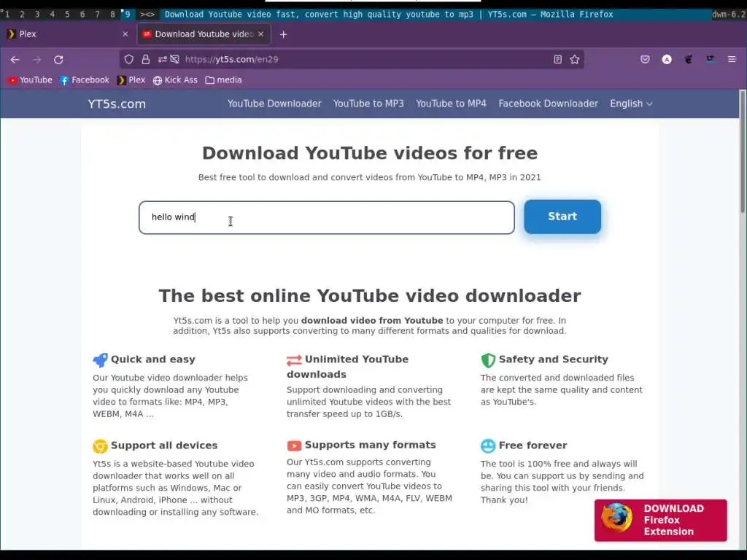747x560 pixels.
Task: Open Facebook Downloader nav item
Action: pyautogui.click(x=549, y=104)
